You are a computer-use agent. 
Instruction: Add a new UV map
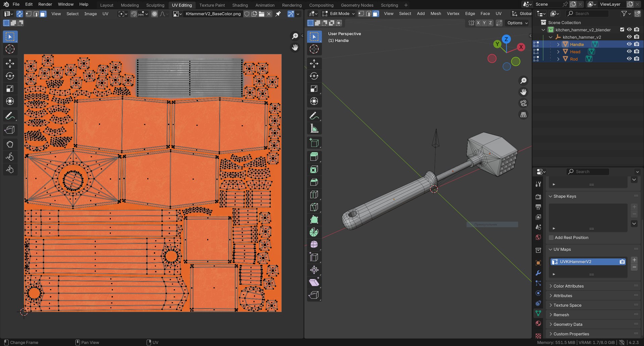tap(634, 260)
